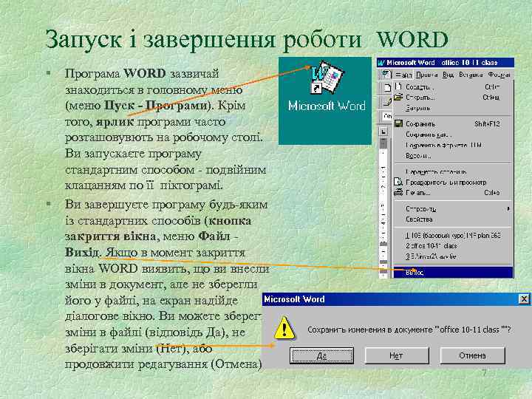Open the Файл menu
532x399 pixels.
pos(403,75)
